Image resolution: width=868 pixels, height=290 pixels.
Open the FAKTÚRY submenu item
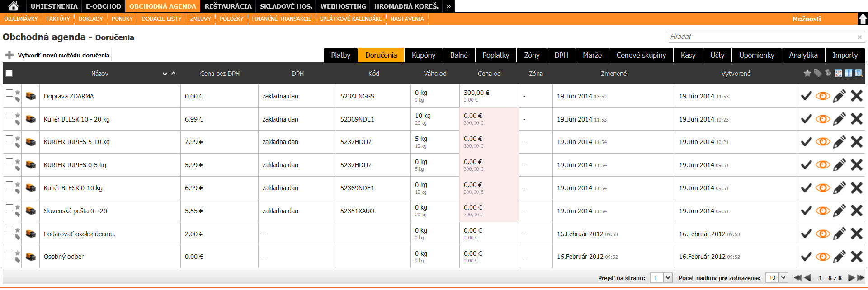[58, 19]
